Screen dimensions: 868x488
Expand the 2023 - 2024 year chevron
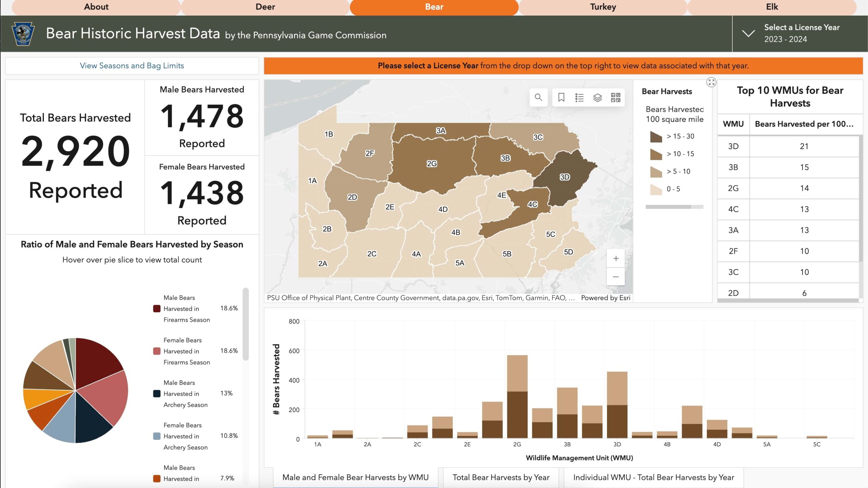click(748, 34)
